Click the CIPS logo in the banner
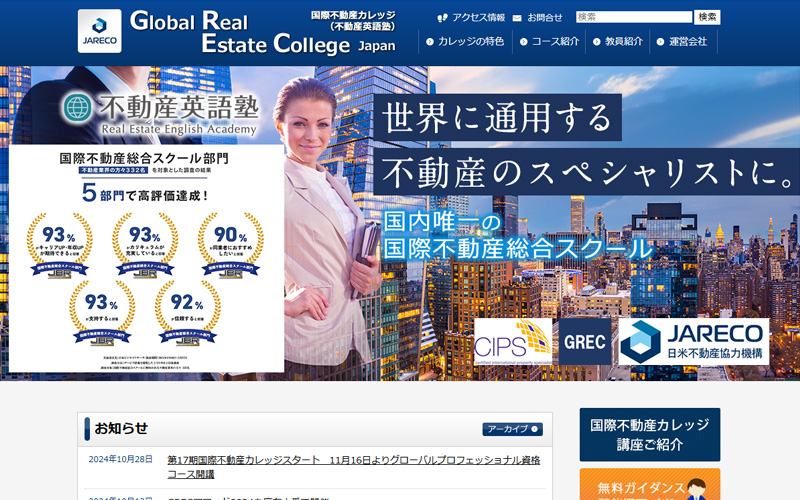 (513, 341)
